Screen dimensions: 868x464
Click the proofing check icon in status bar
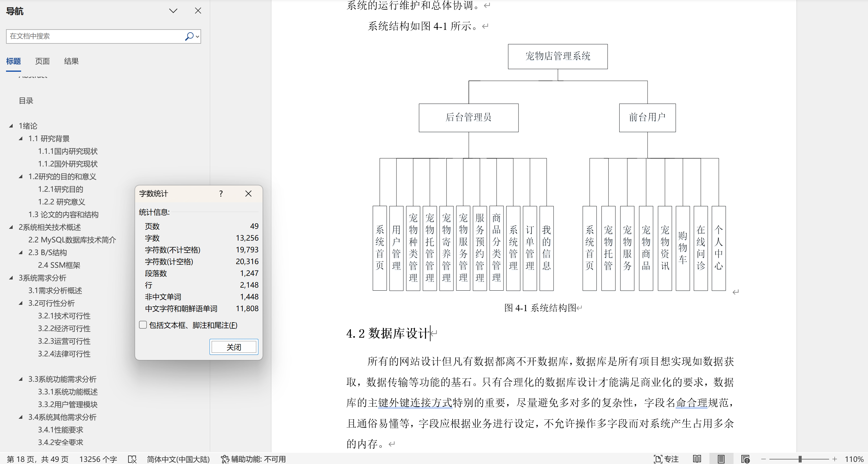coord(132,459)
